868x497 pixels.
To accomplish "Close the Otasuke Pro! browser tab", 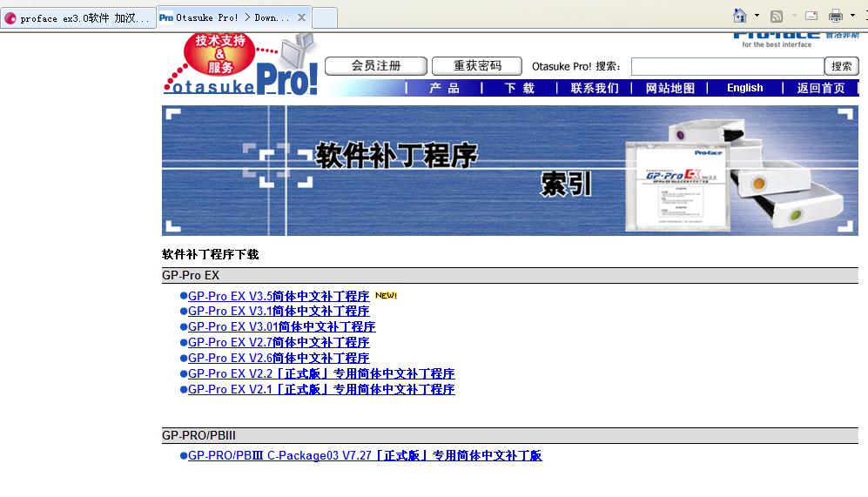I will click(301, 17).
